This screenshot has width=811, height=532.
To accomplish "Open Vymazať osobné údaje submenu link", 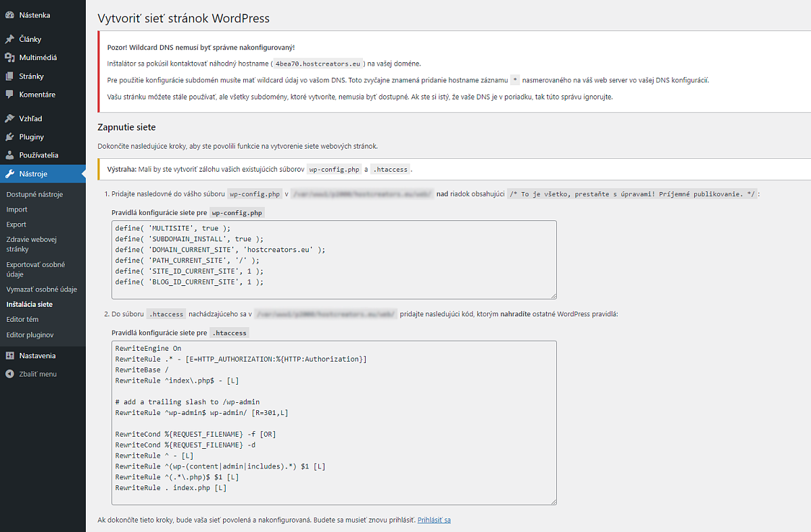I will (x=41, y=289).
